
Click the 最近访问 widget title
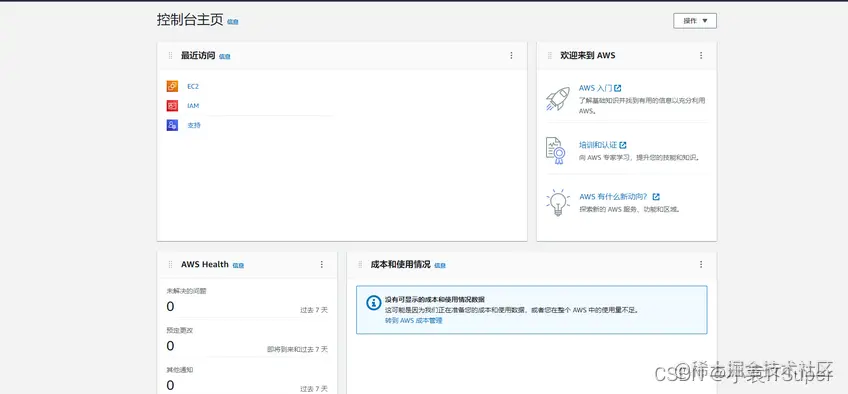click(198, 55)
